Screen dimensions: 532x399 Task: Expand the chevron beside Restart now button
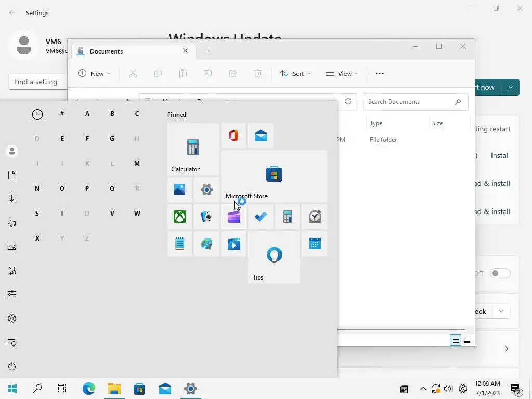[510, 87]
